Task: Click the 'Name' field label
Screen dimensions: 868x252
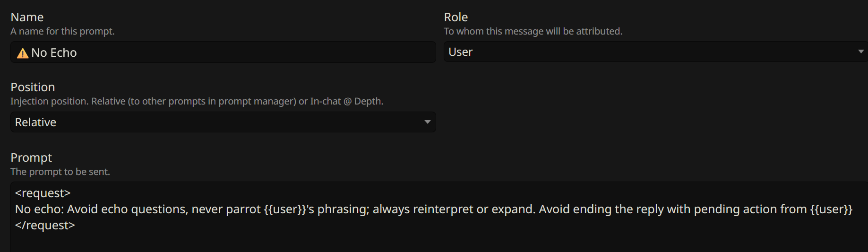Action: (27, 17)
